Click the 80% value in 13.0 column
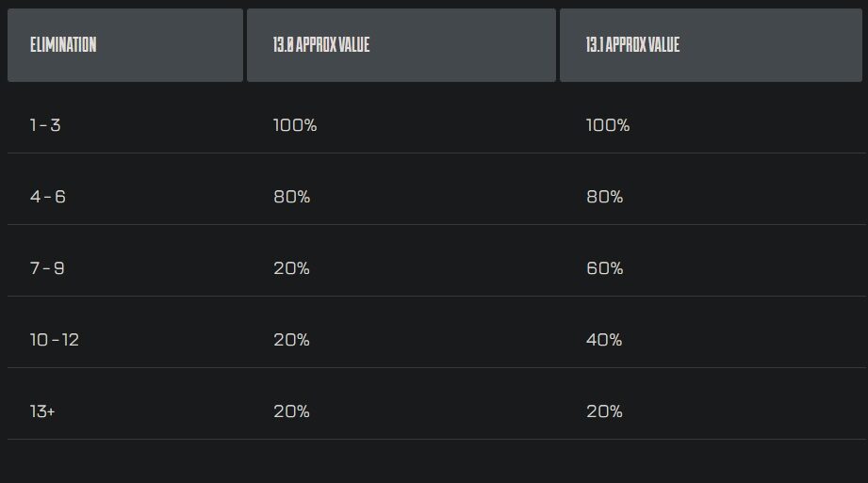The height and width of the screenshot is (483, 868). tap(292, 197)
